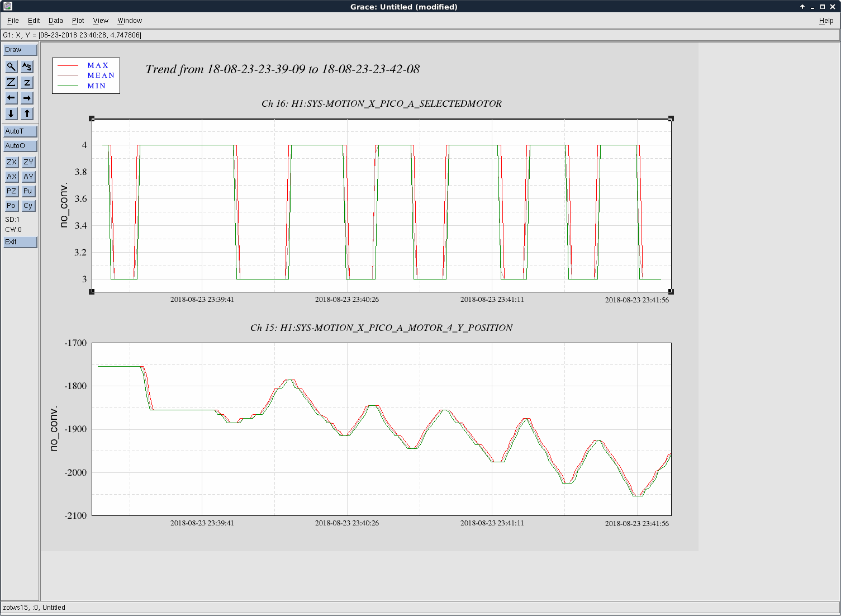Click the Ch 16 SELECTEDMOTOR graph title
841x616 pixels.
click(x=382, y=103)
